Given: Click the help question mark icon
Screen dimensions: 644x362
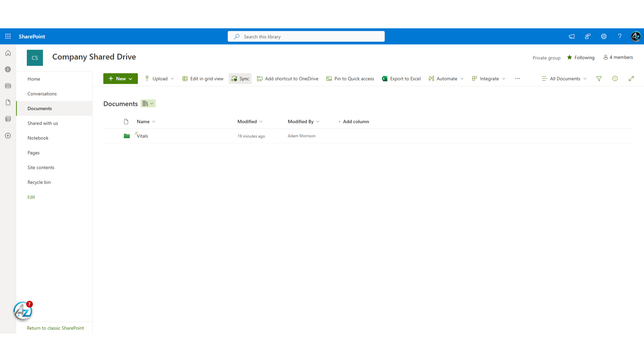Looking at the screenshot, I should click(620, 37).
